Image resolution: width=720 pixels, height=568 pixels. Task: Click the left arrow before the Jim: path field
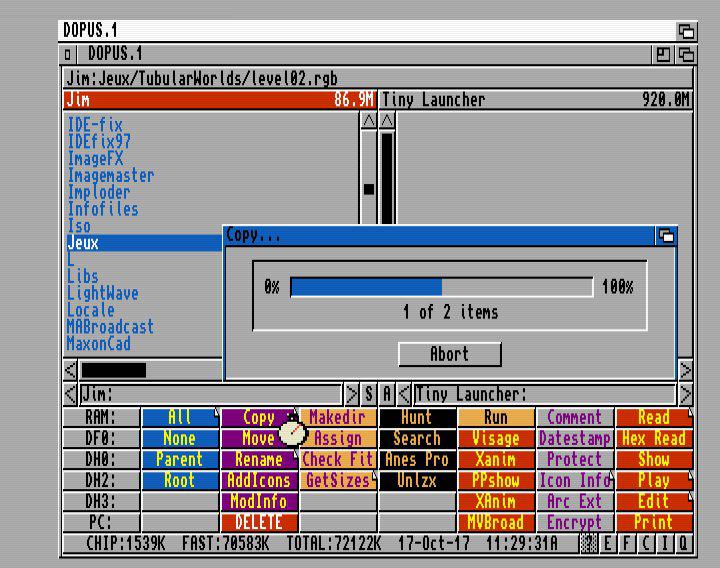point(71,395)
